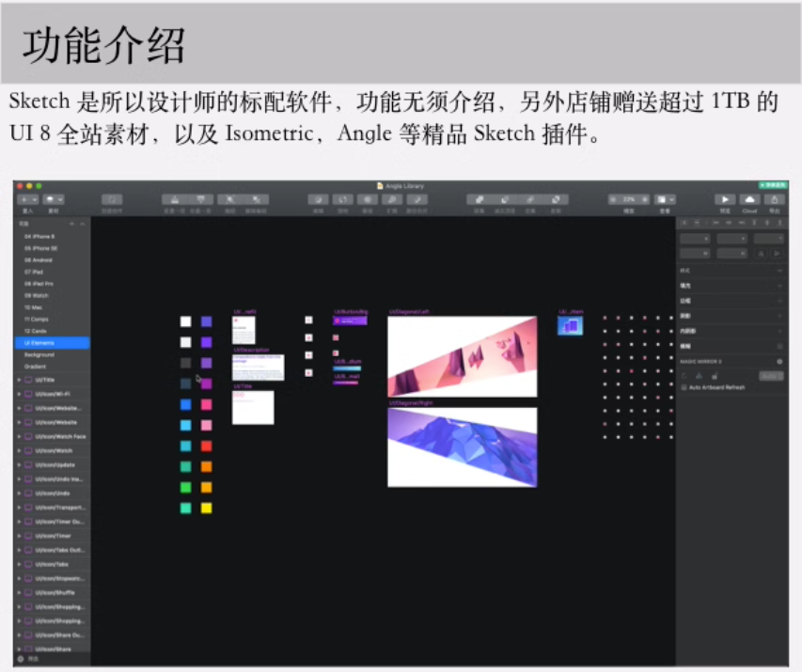This screenshot has width=802, height=672.
Task: Open the zoom percentage dropdown
Action: point(629,199)
